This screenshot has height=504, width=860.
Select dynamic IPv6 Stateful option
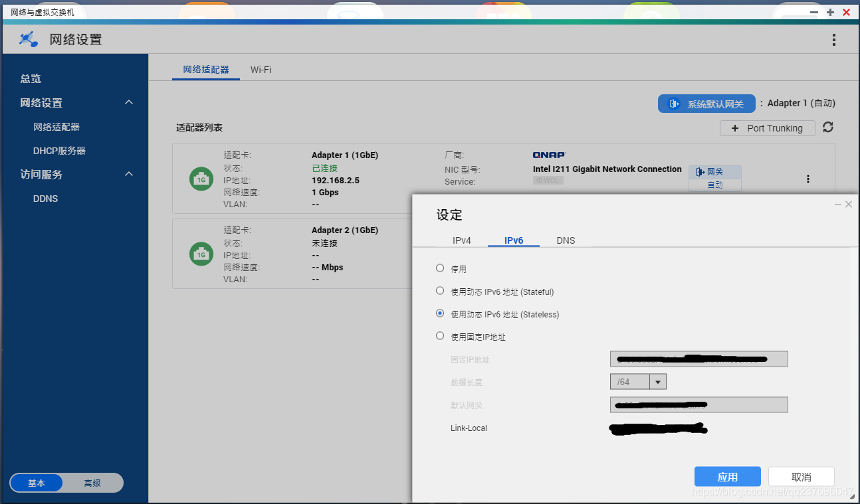[440, 291]
